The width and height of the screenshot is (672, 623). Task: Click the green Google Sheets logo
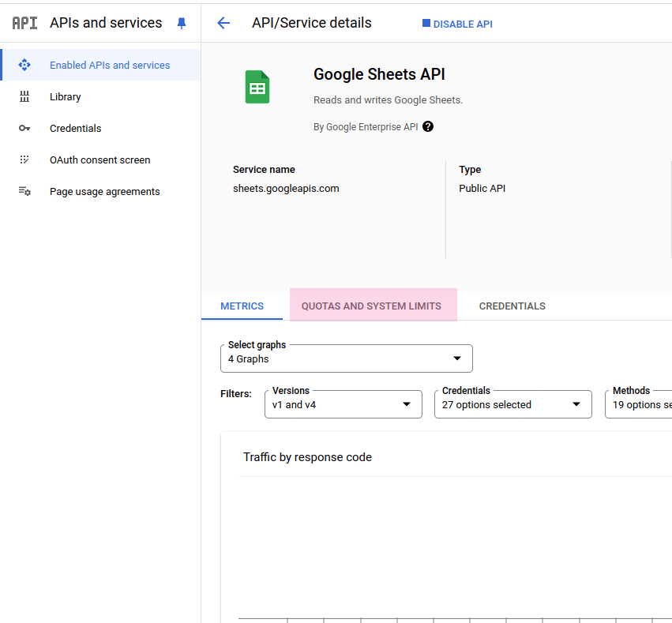click(x=257, y=88)
